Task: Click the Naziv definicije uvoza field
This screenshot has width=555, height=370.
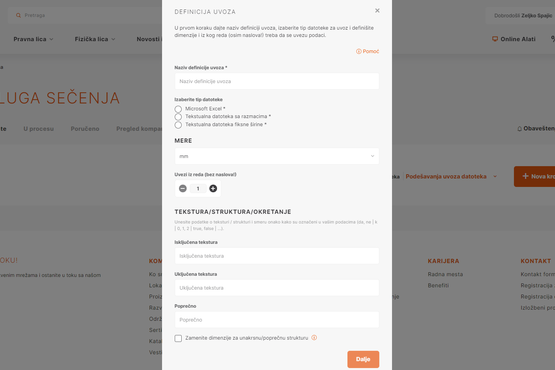Action: tap(277, 81)
